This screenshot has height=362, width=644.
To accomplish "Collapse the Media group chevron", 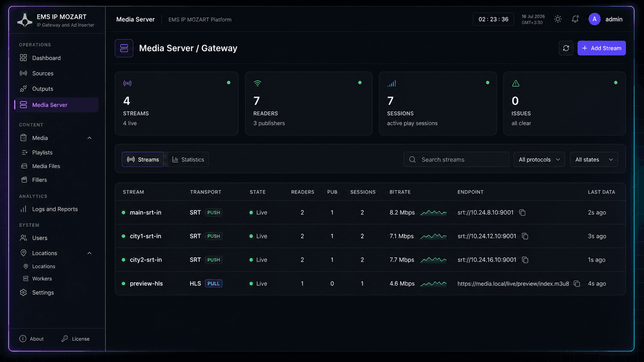I will click(89, 138).
